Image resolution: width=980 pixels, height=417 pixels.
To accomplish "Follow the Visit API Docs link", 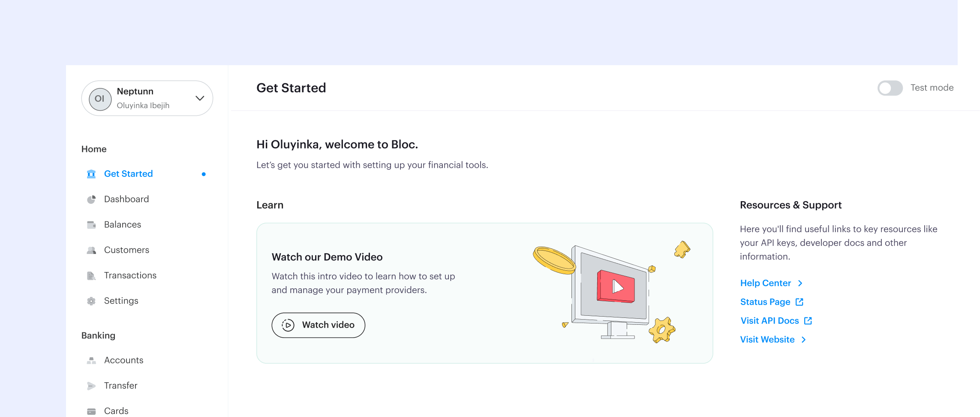I will [770, 321].
